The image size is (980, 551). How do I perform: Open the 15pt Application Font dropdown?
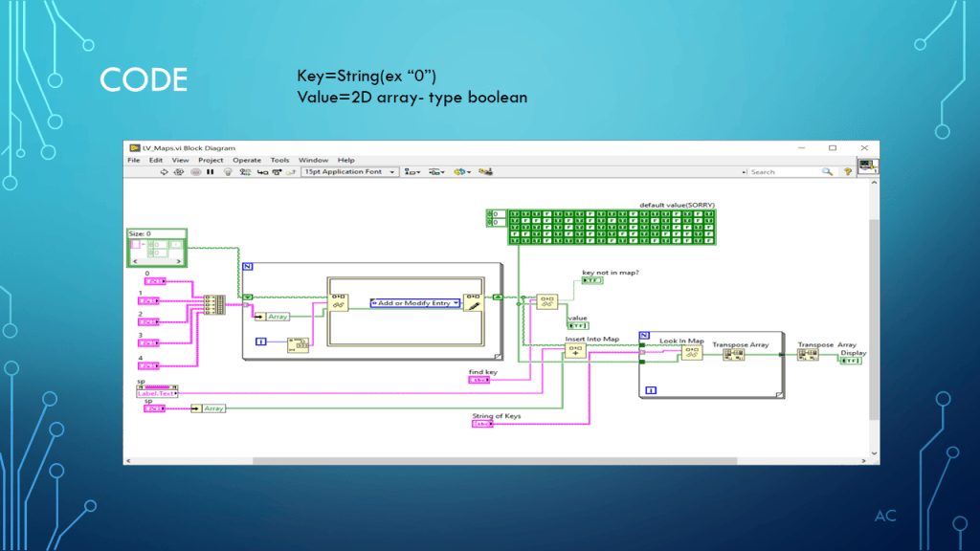[x=349, y=172]
